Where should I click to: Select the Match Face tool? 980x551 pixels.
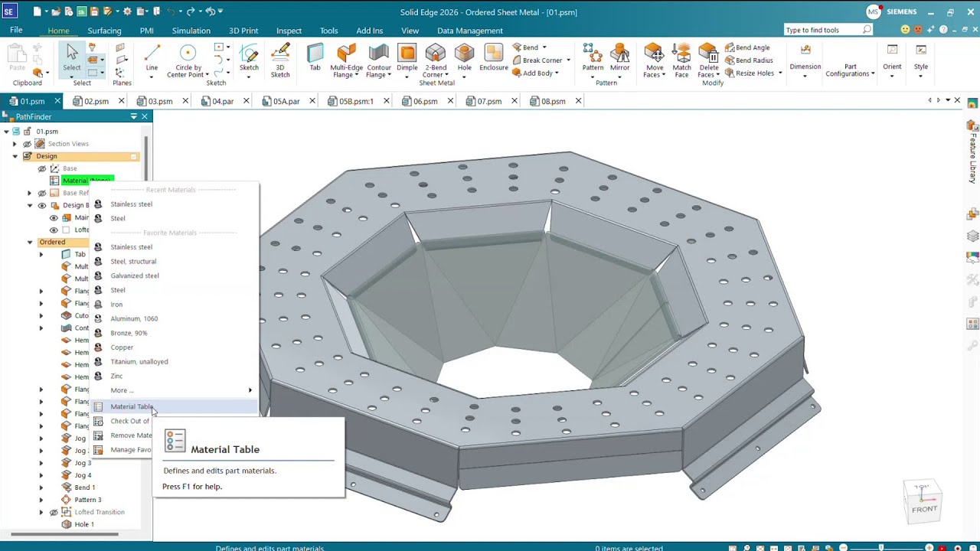coord(681,60)
